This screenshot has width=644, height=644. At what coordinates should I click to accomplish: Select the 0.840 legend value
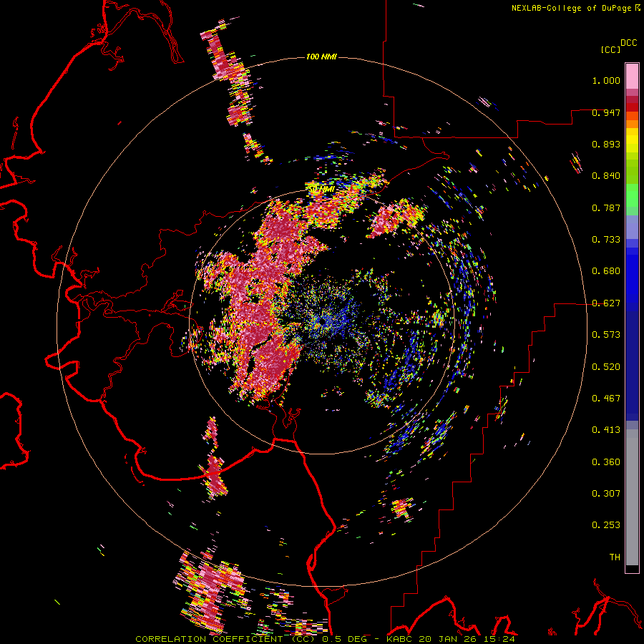606,176
